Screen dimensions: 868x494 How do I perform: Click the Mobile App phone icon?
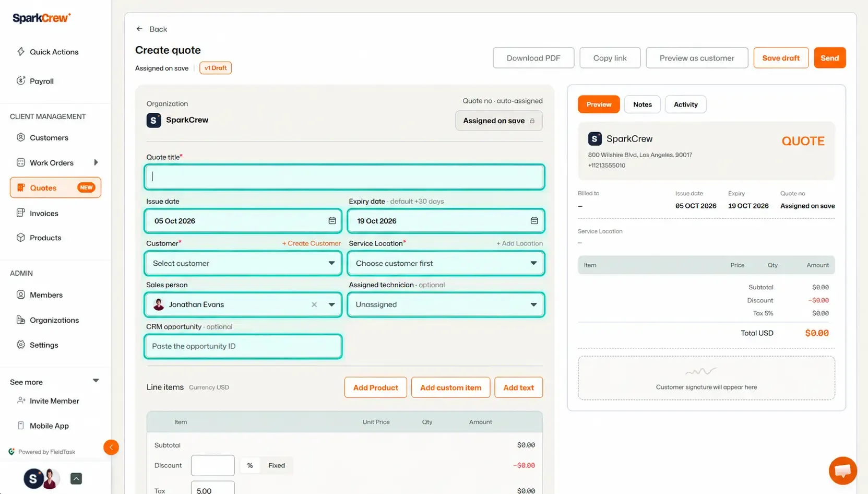pyautogui.click(x=21, y=425)
